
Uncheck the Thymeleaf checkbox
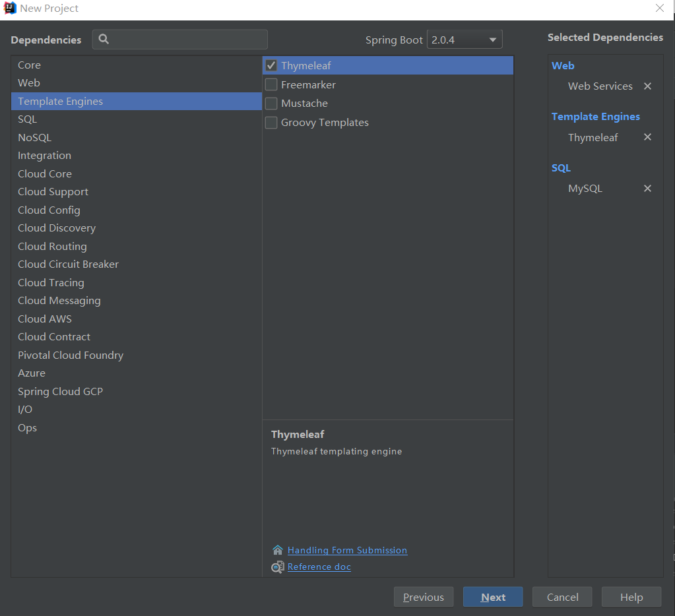(x=271, y=66)
